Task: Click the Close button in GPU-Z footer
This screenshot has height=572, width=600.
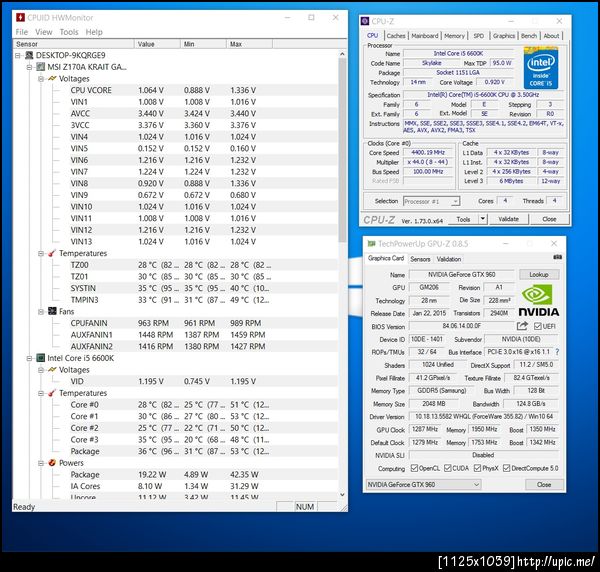Action: (x=544, y=485)
